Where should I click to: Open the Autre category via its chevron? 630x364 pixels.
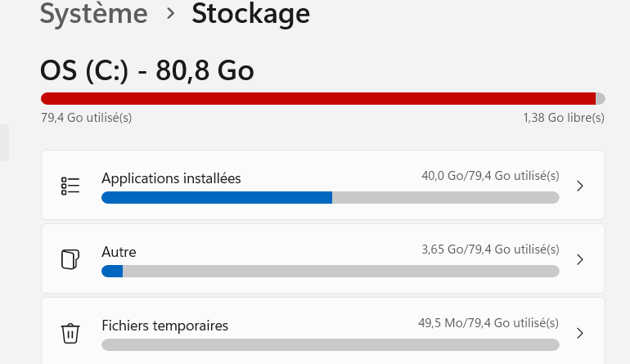click(580, 259)
